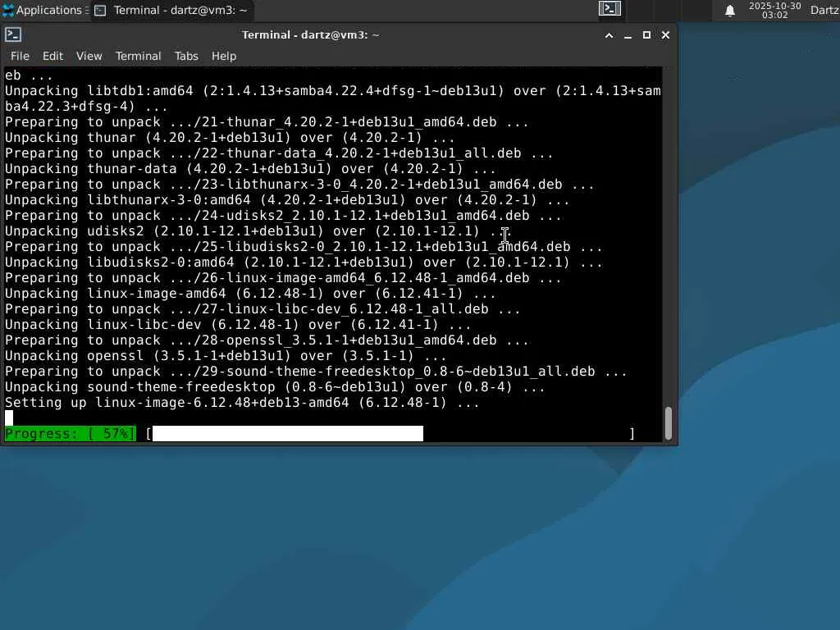Screen dimensions: 840x630
Task: Click 'Preparing to unpack .../28-openssl' line
Action: click(x=267, y=340)
